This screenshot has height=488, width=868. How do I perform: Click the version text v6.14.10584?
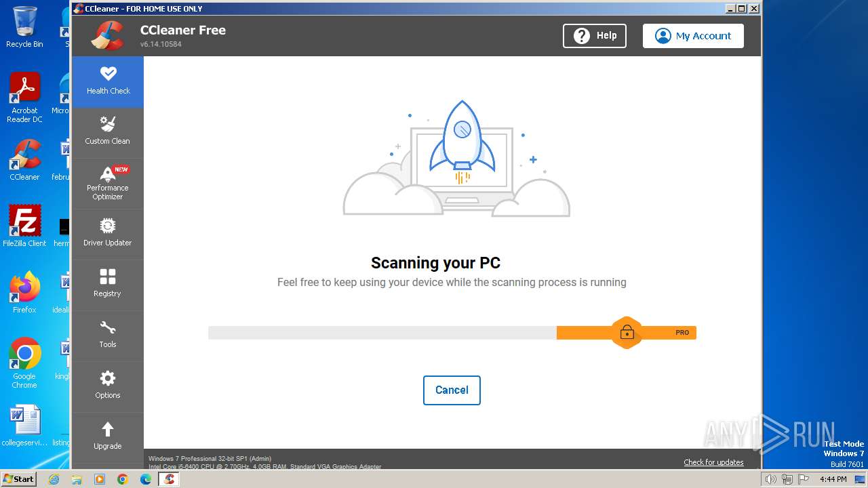[161, 44]
